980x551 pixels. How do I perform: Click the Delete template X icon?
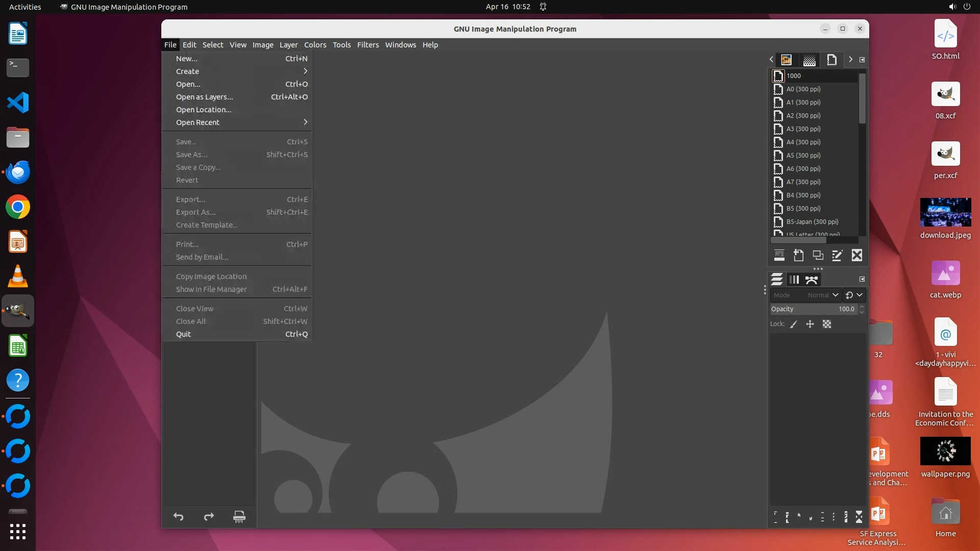[857, 255]
